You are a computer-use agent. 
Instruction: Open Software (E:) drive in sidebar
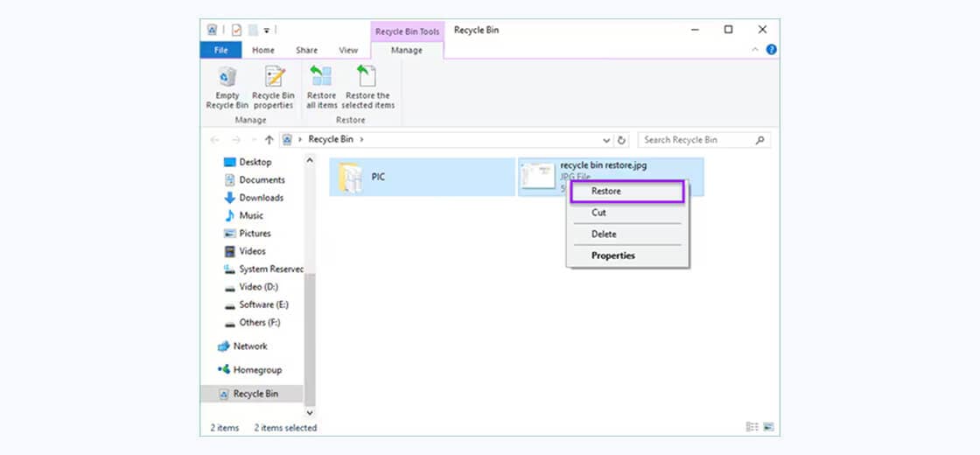click(x=263, y=305)
